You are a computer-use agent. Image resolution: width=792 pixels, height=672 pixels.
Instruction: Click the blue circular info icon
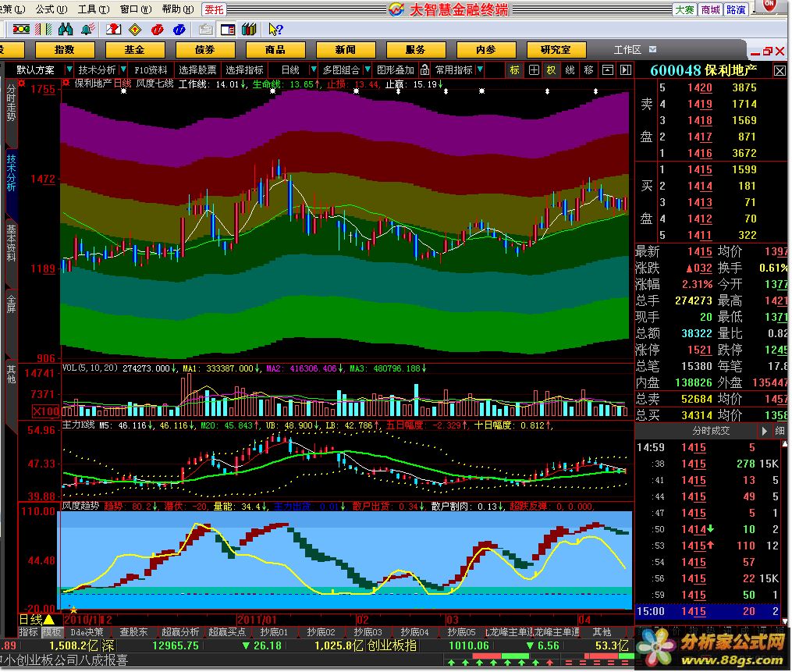click(179, 30)
